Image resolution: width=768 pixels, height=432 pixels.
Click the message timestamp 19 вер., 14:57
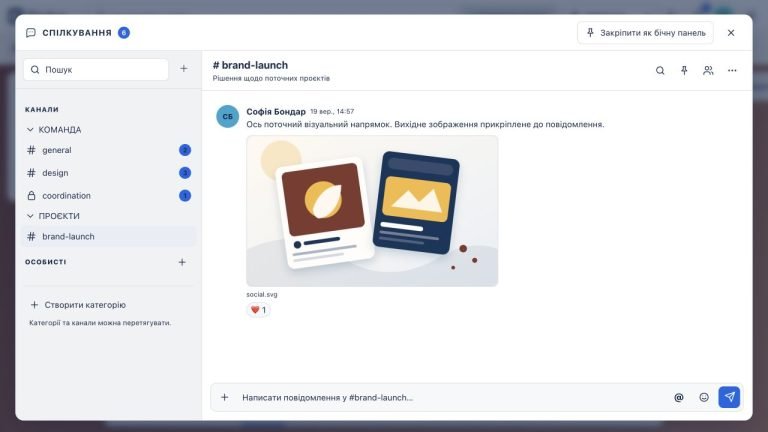332,112
